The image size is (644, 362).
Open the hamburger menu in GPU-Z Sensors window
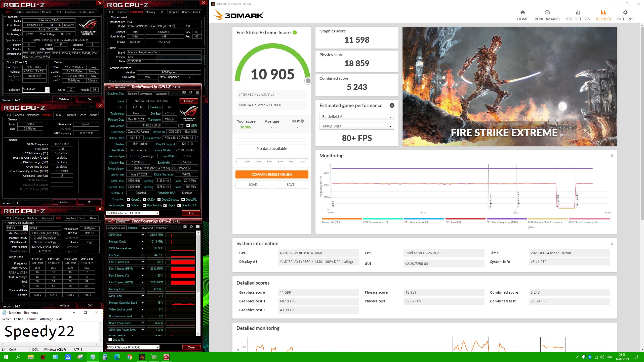pyautogui.click(x=198, y=227)
